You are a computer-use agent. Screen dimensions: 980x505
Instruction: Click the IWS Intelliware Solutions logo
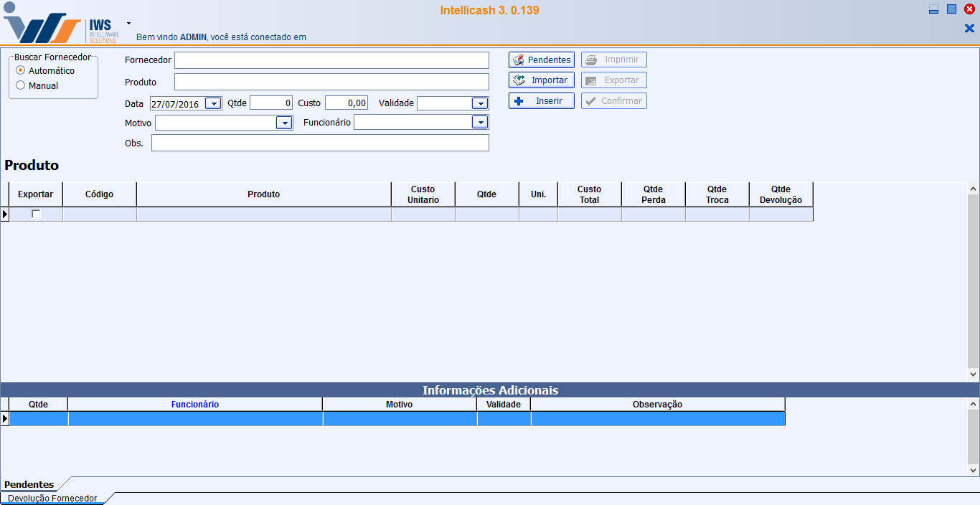click(60, 24)
